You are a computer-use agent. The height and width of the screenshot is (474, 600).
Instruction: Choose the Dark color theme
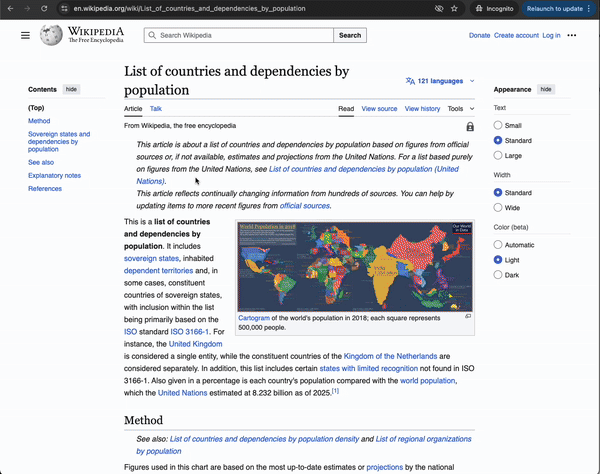point(499,275)
